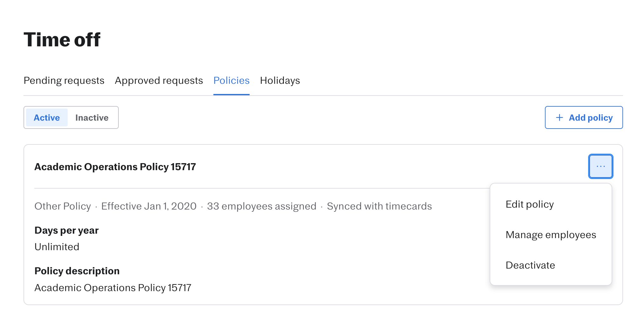Click the Effective Jan 1, 2020 text
This screenshot has height=320, width=644.
[x=149, y=206]
